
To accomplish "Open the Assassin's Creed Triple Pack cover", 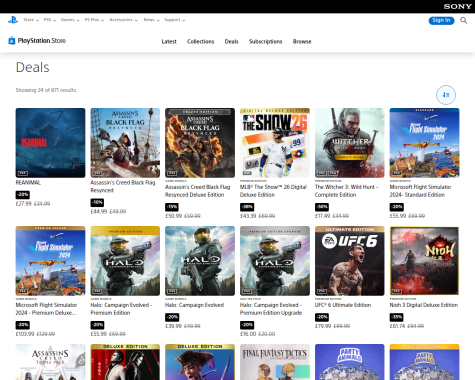I will point(50,362).
